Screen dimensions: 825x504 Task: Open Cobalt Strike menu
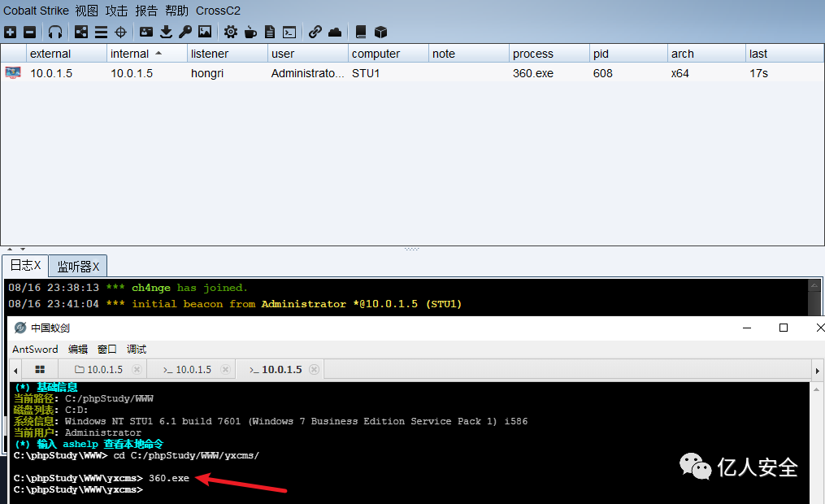click(x=37, y=11)
